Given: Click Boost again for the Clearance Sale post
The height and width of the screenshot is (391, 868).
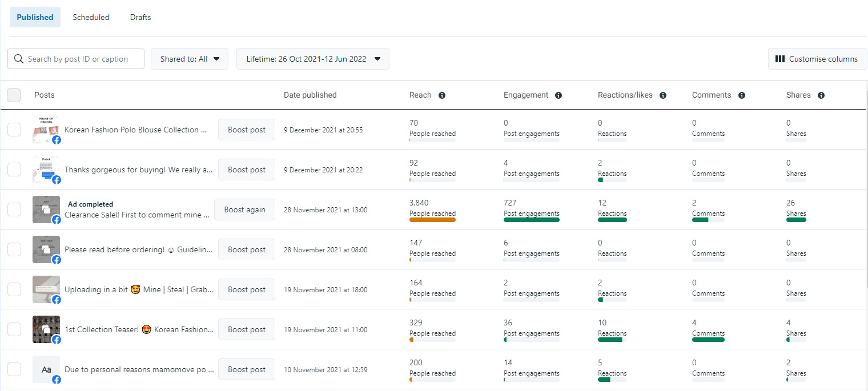Looking at the screenshot, I should point(244,209).
